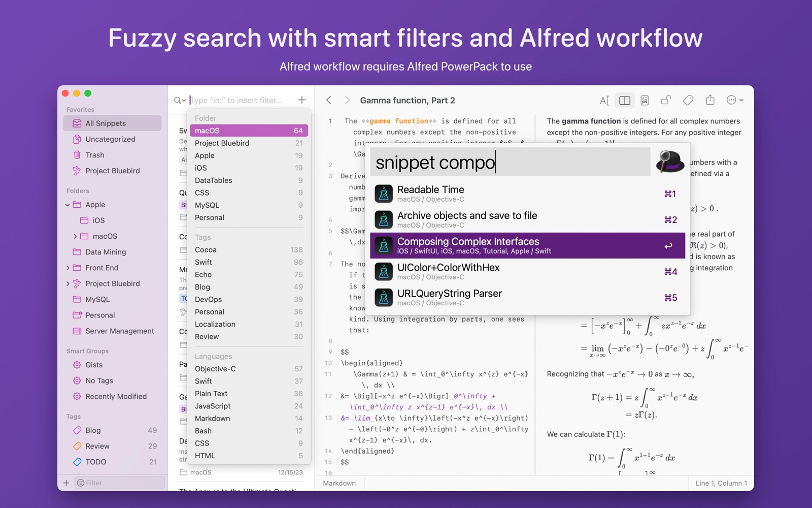This screenshot has height=508, width=812.
Task: Choose the Cocoa tag filter
Action: [x=249, y=249]
